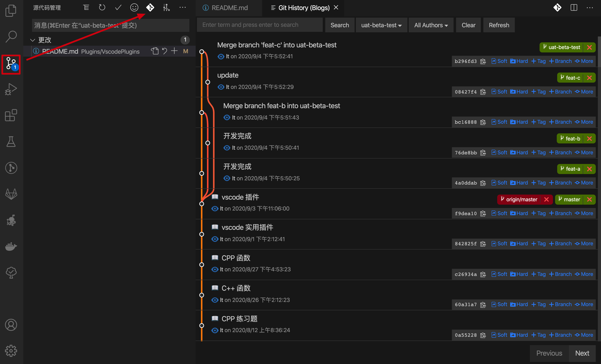Image resolution: width=601 pixels, height=364 pixels.
Task: Switch to the README.md tab
Action: [x=229, y=8]
